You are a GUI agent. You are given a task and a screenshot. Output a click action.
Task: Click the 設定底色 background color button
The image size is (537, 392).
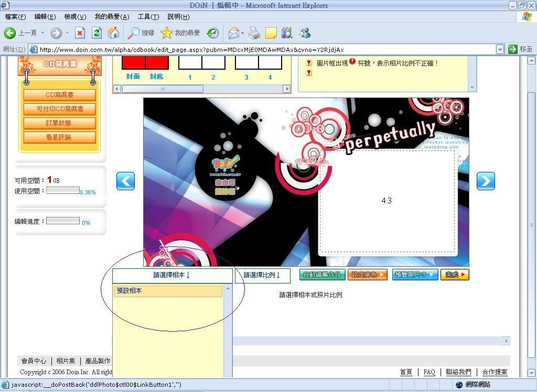tap(369, 275)
